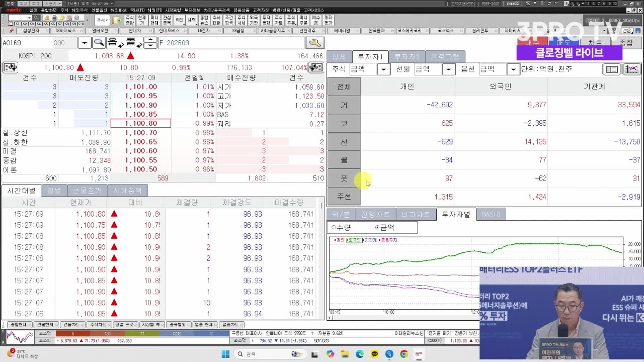
Task: Click the 콜 call swap icon
Action: (134, 43)
